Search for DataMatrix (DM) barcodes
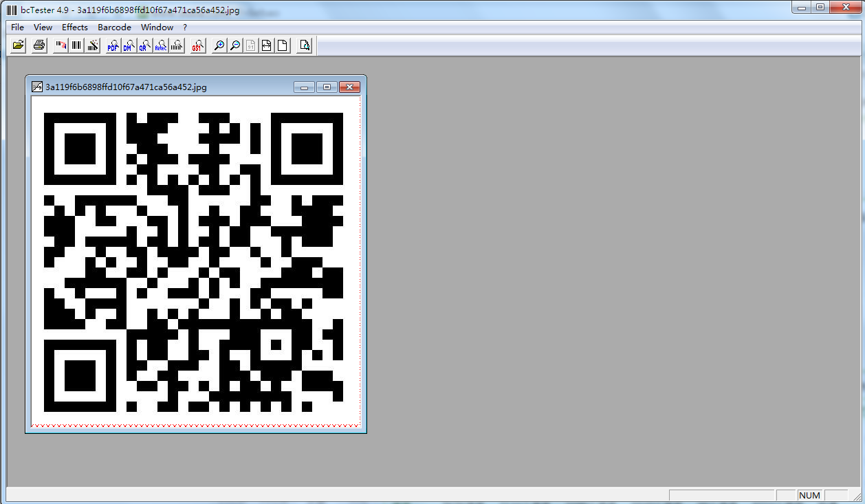Viewport: 865px width, 504px height. pos(129,45)
